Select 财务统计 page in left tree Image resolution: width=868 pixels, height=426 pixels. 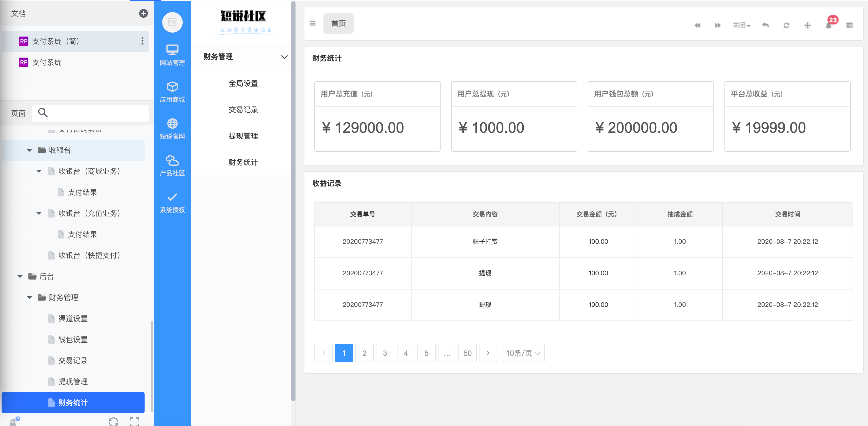point(73,402)
